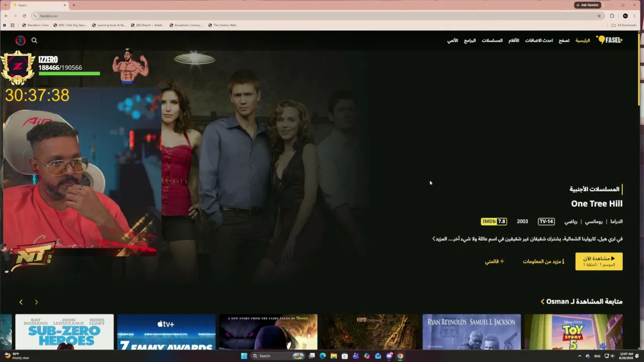This screenshot has height=362, width=644.
Task: Open the الرئيسية home menu item
Action: pos(583,40)
